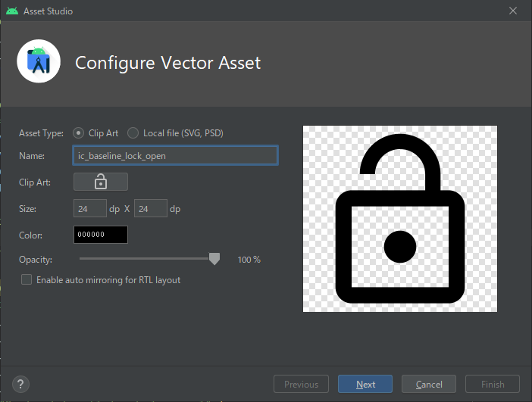Image resolution: width=532 pixels, height=402 pixels.
Task: Enable auto mirroring for RTL layout
Action: click(x=27, y=279)
